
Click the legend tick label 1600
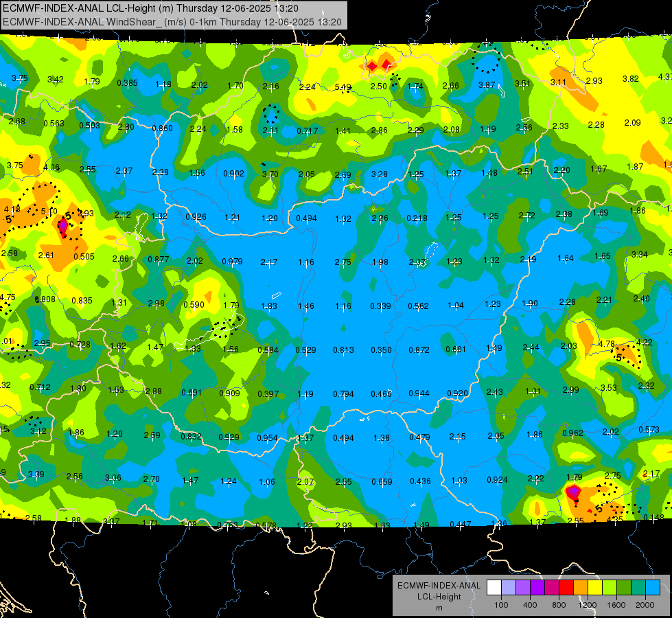616,605
